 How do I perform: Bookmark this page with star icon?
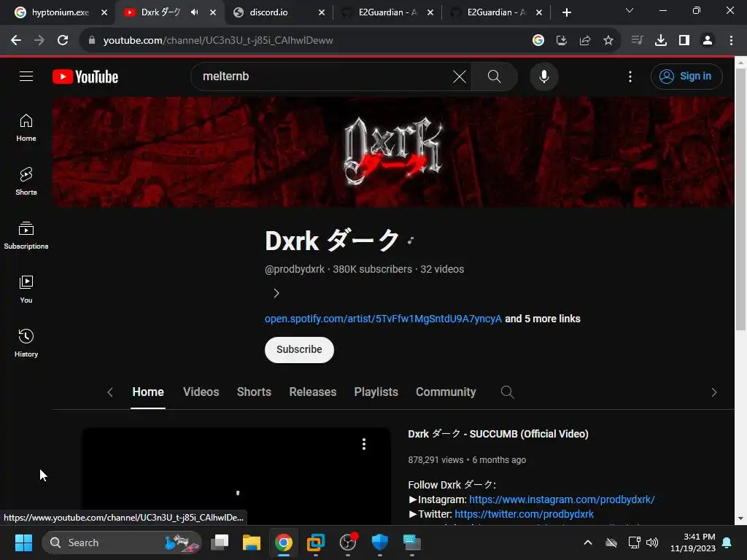coord(608,41)
